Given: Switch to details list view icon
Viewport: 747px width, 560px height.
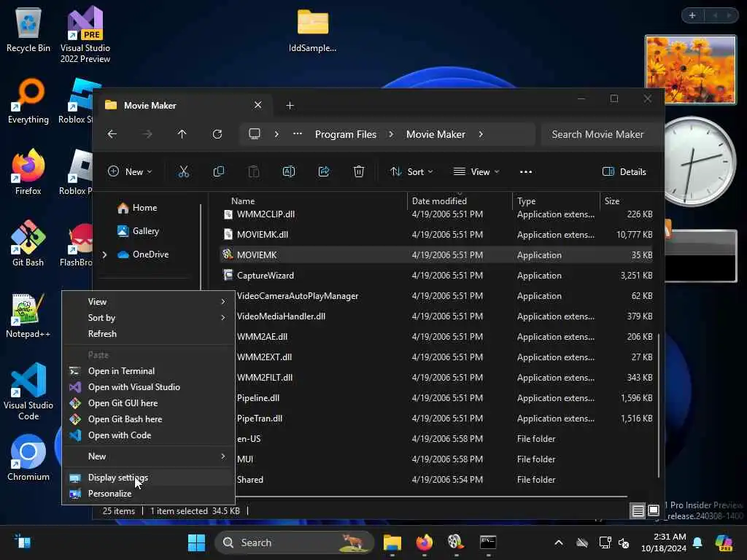Looking at the screenshot, I should tap(638, 511).
